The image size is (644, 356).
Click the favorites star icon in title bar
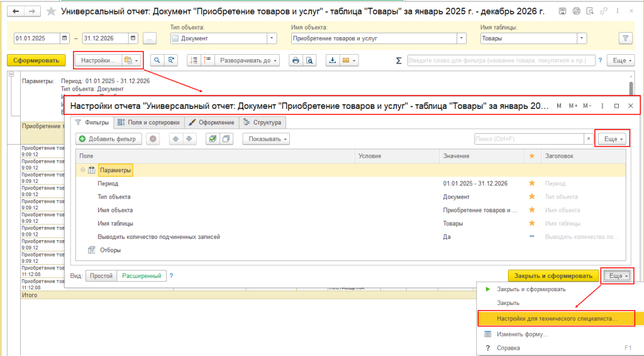tap(52, 11)
